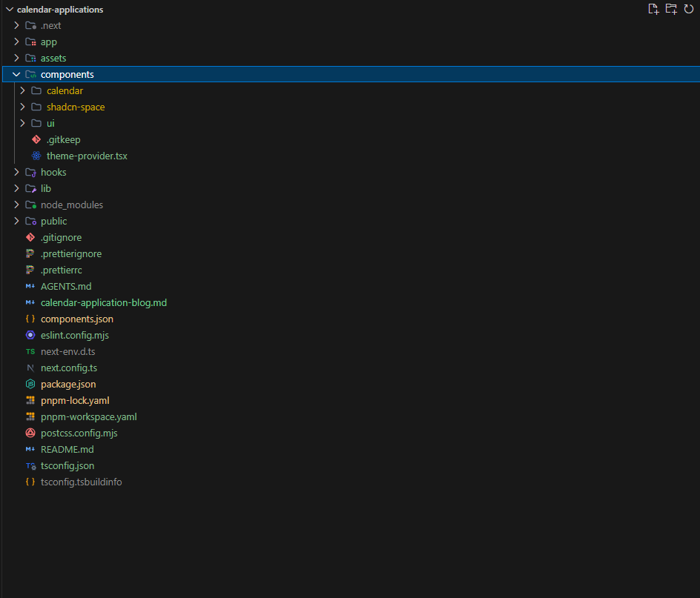Open the AGENTS.md file
The height and width of the screenshot is (598, 700).
(66, 287)
